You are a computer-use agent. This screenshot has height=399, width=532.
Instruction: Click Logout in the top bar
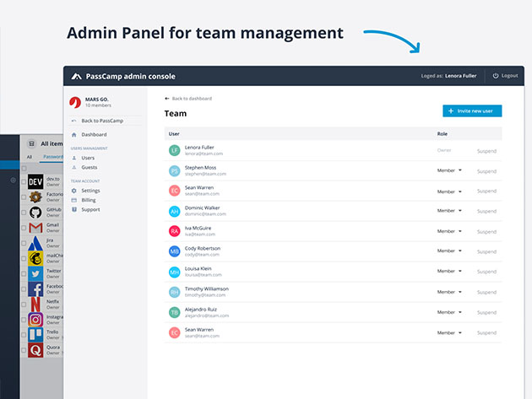pos(505,76)
